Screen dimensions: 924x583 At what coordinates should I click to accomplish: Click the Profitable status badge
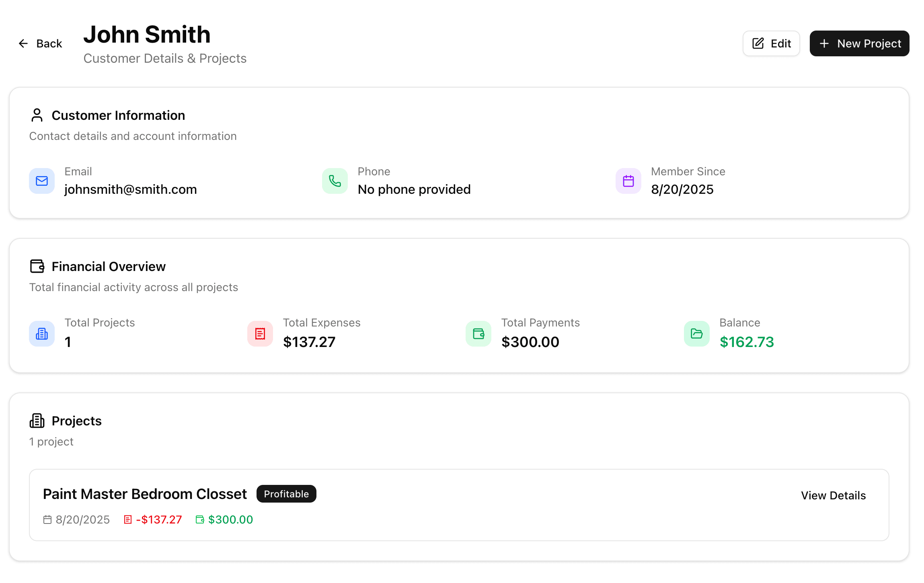pyautogui.click(x=286, y=494)
